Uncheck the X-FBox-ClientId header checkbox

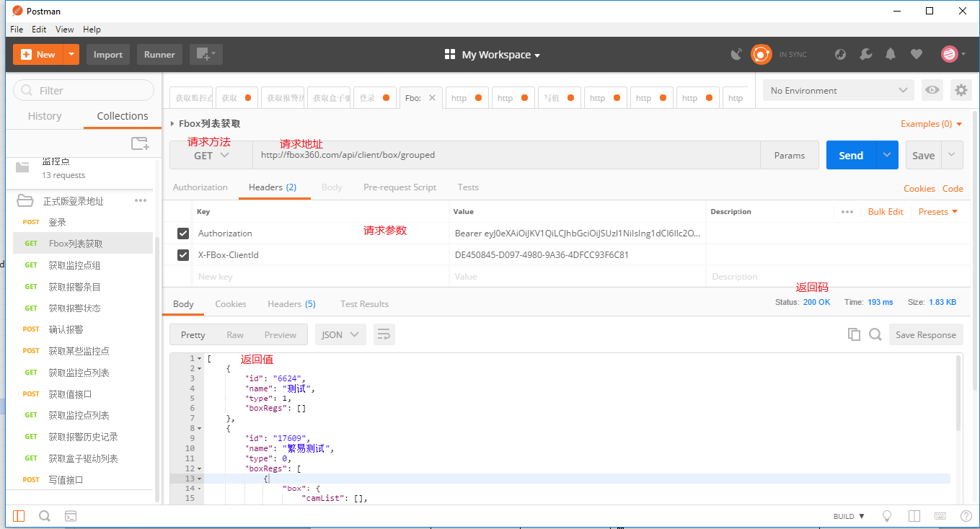[183, 255]
